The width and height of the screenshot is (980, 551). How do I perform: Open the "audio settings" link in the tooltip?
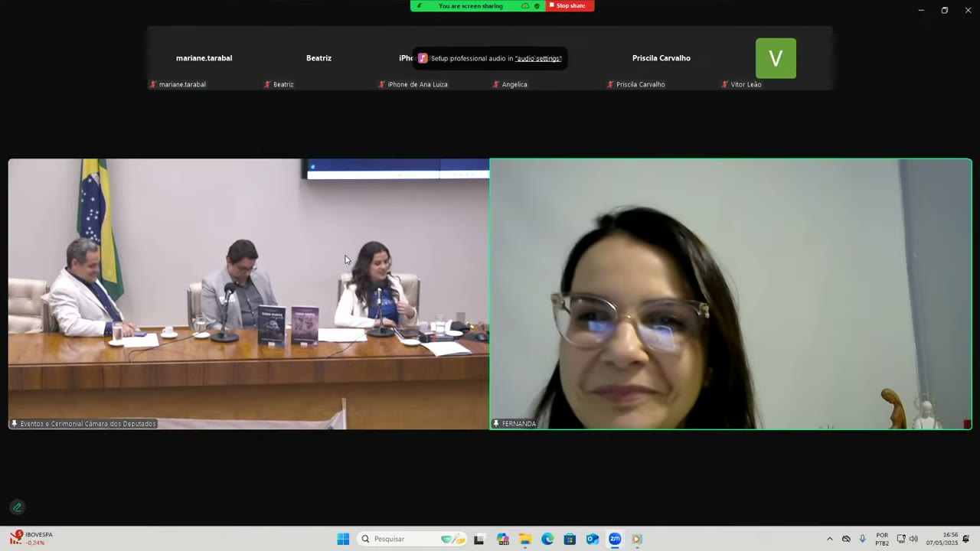coord(538,58)
